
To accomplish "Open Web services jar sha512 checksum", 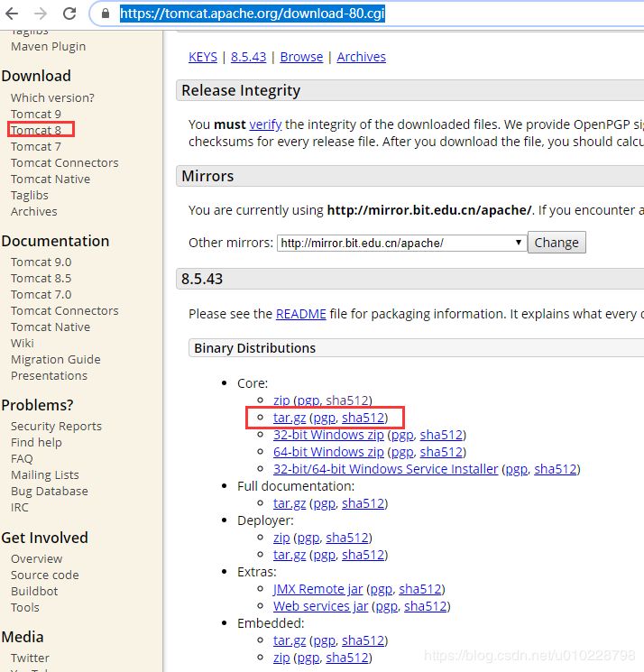I will click(x=426, y=606).
